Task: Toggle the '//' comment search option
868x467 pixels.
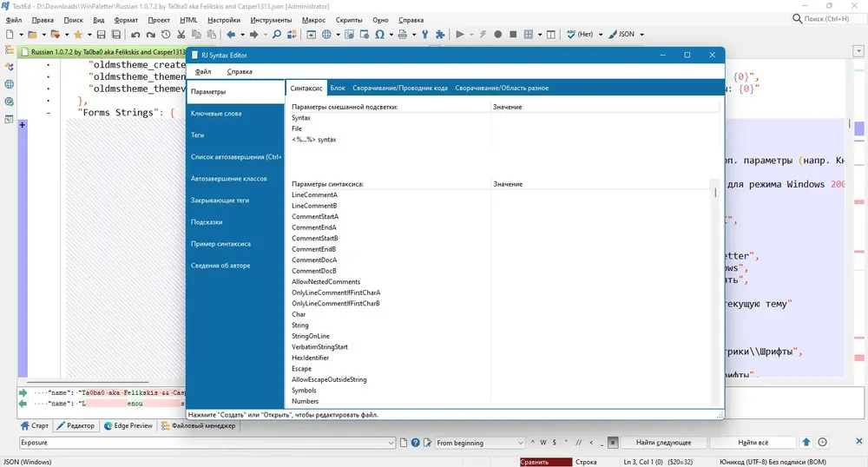Action: [x=578, y=443]
